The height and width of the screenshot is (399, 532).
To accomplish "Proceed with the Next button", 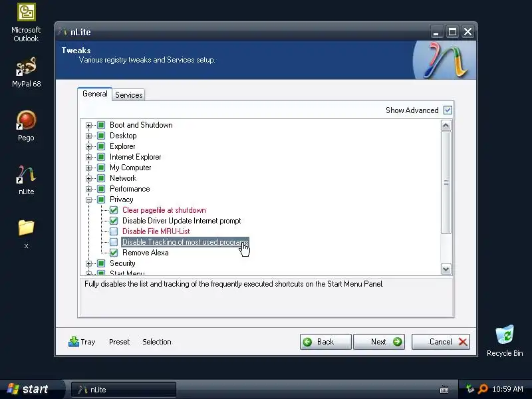I will (379, 342).
